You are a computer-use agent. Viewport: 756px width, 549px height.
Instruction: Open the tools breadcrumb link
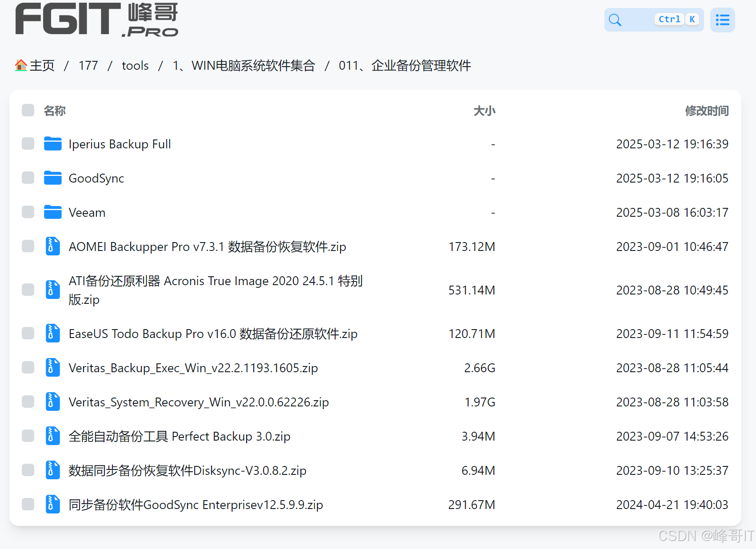(x=135, y=66)
